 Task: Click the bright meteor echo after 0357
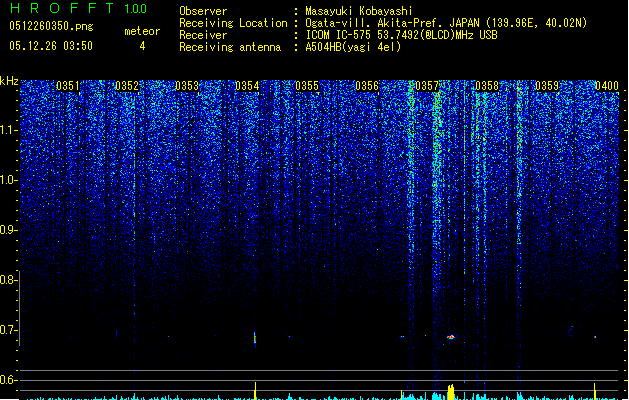pyautogui.click(x=451, y=337)
